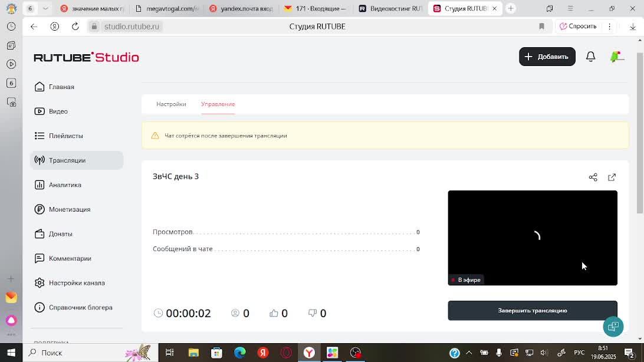Switch to the Видеохостинг RUTUBE browser tab
Image resolution: width=644 pixels, height=362 pixels.
(x=390, y=8)
